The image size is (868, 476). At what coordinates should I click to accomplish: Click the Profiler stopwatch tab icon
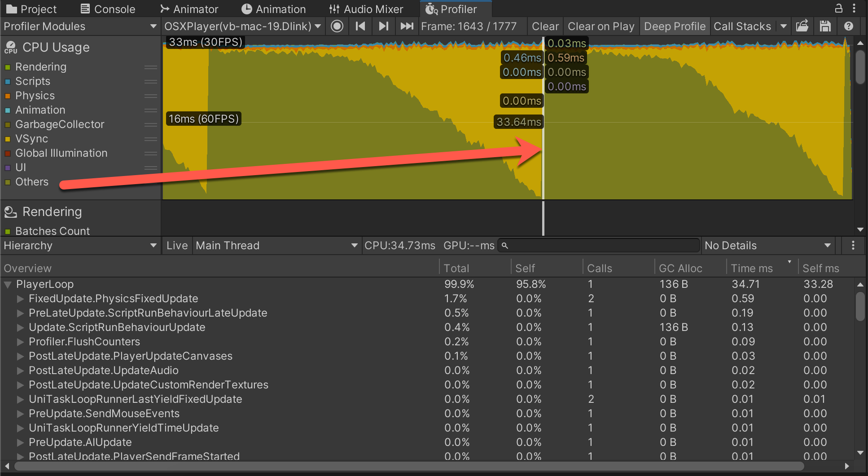[431, 9]
